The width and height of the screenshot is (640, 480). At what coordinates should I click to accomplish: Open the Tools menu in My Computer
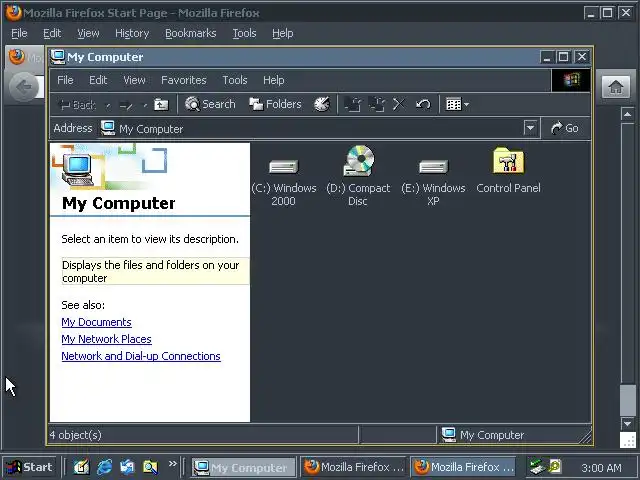tap(235, 80)
